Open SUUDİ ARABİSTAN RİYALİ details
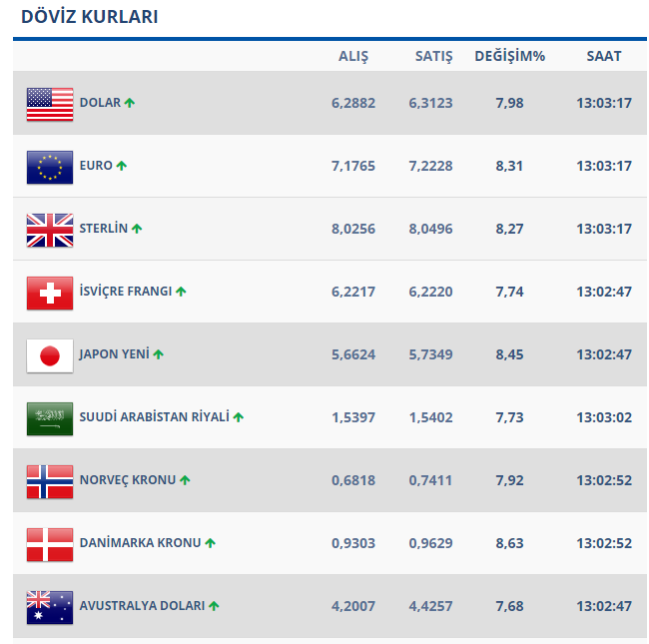 154,417
